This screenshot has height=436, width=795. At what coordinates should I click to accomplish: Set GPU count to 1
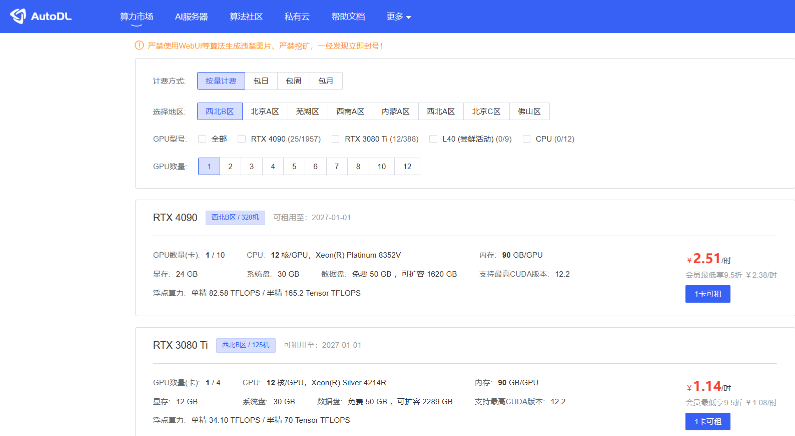209,166
